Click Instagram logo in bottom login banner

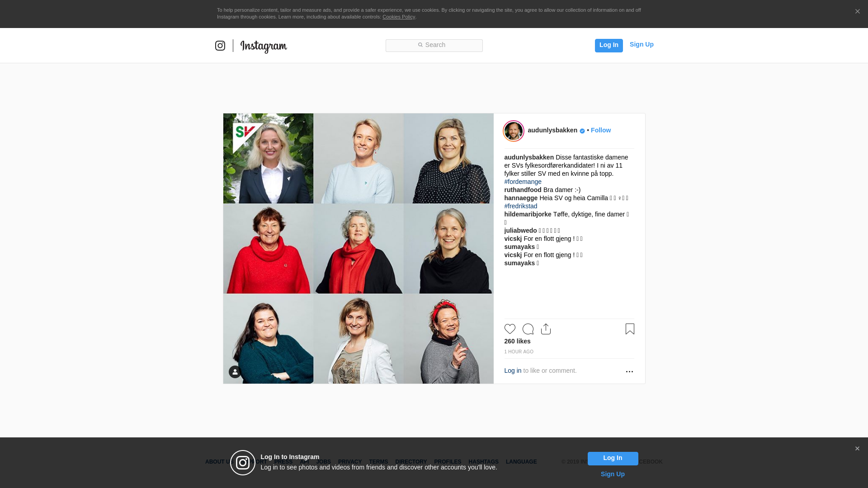coord(243,463)
